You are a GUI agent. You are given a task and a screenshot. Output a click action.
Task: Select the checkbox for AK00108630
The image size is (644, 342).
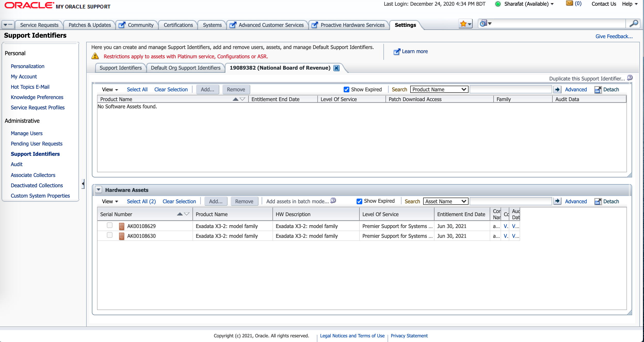tap(110, 235)
